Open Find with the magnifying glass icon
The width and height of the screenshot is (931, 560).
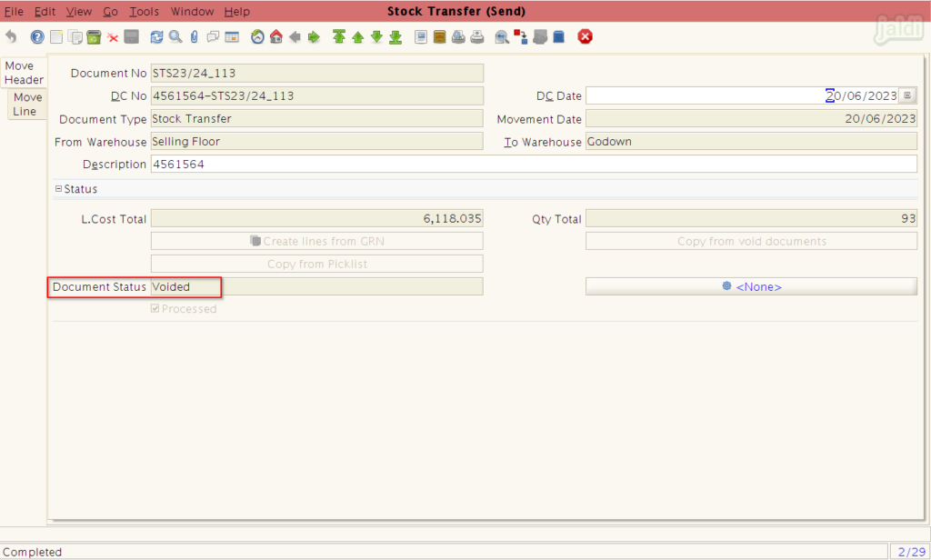click(175, 37)
